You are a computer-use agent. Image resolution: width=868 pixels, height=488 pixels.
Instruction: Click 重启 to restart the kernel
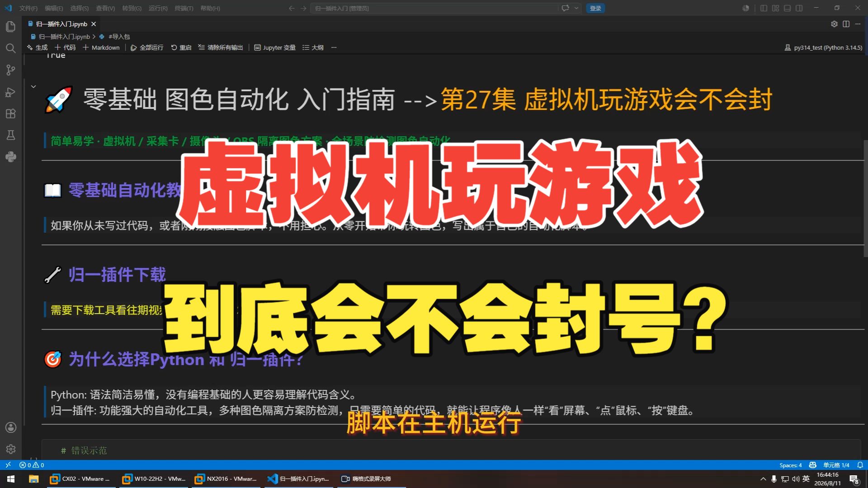click(181, 47)
